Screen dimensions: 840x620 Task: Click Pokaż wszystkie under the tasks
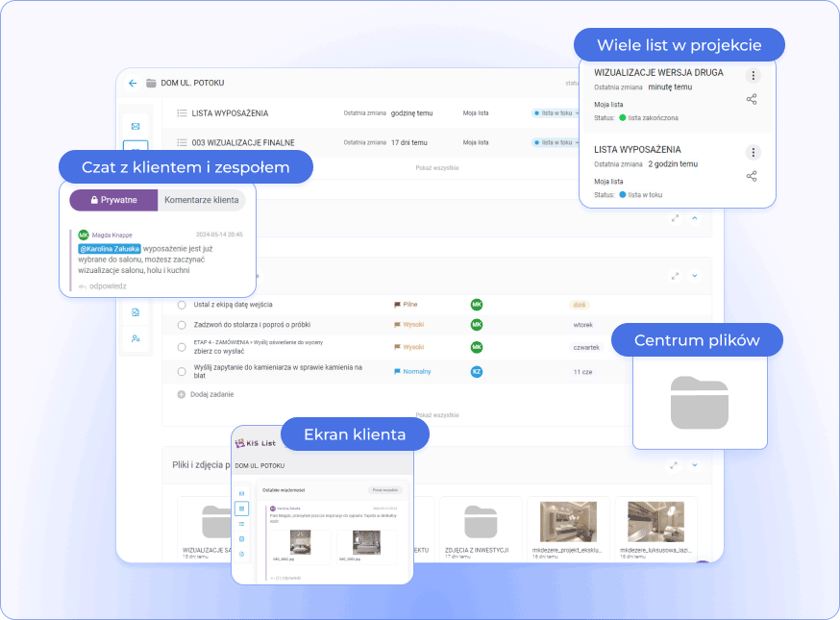437,414
